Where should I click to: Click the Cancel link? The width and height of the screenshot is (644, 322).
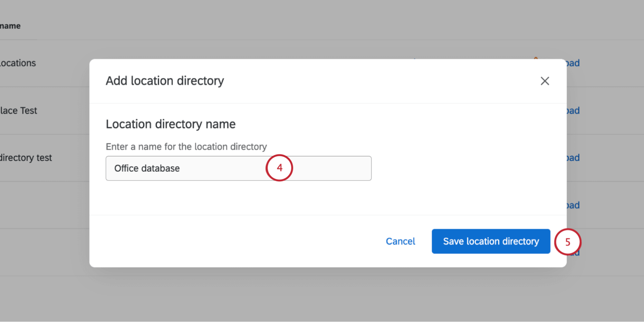click(x=400, y=241)
